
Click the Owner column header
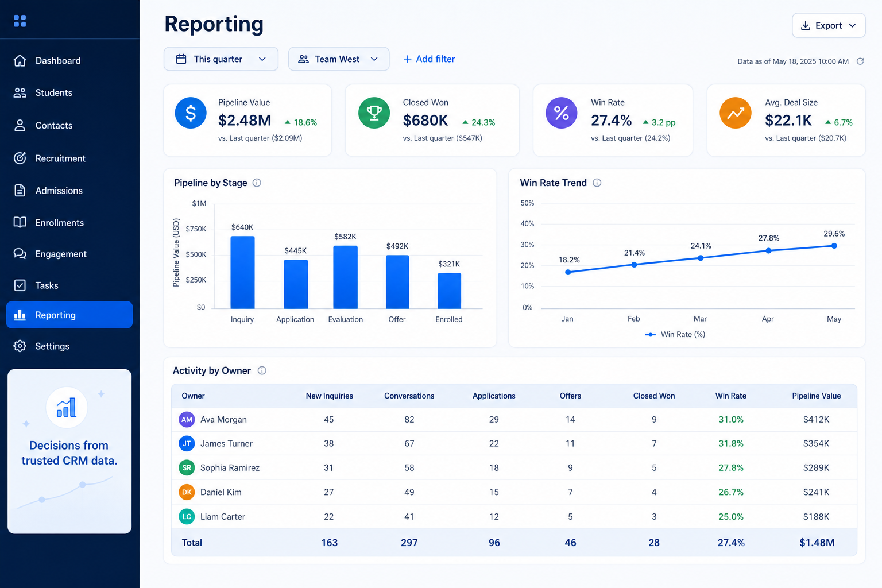pyautogui.click(x=193, y=396)
